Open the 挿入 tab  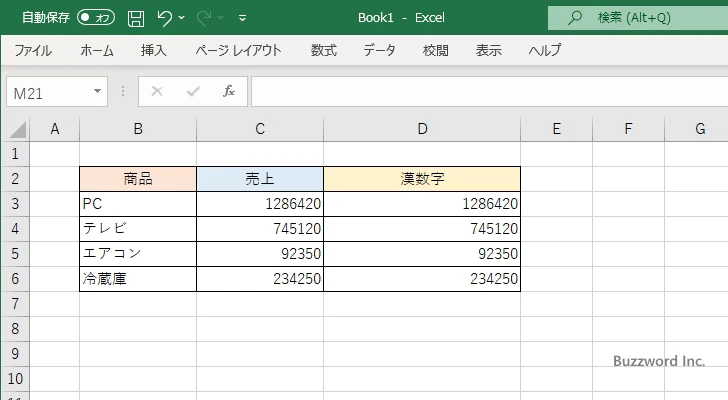click(x=154, y=50)
